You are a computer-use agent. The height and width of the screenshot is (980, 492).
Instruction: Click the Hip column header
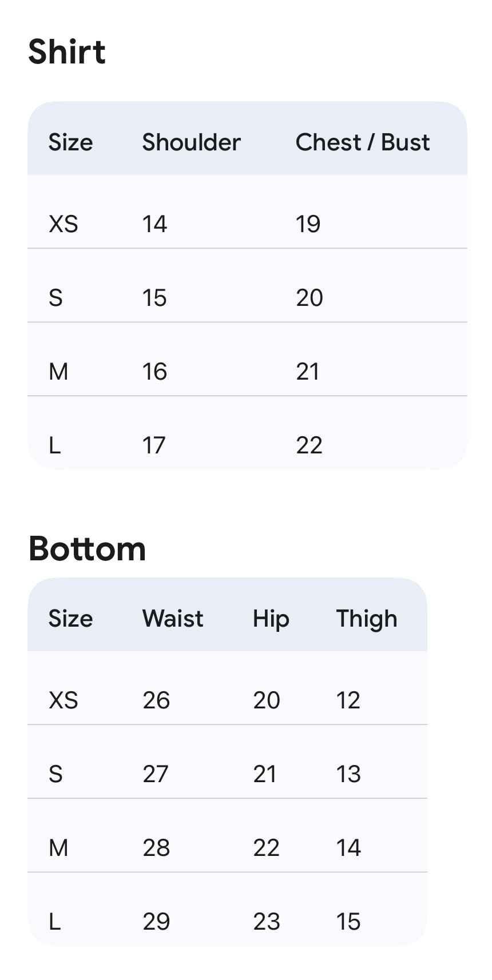271,619
